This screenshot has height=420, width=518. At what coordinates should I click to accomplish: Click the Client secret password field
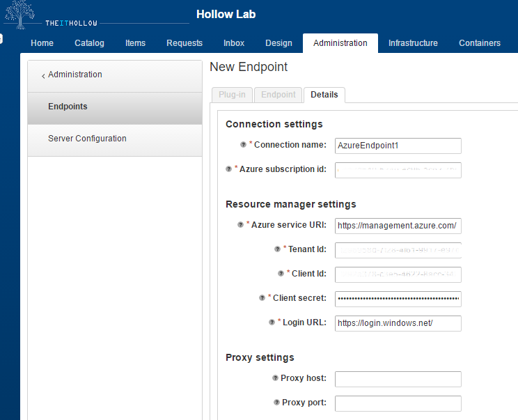pos(398,299)
